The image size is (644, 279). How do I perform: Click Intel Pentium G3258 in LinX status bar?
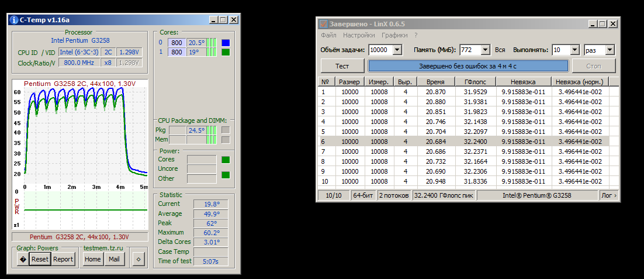click(x=537, y=195)
